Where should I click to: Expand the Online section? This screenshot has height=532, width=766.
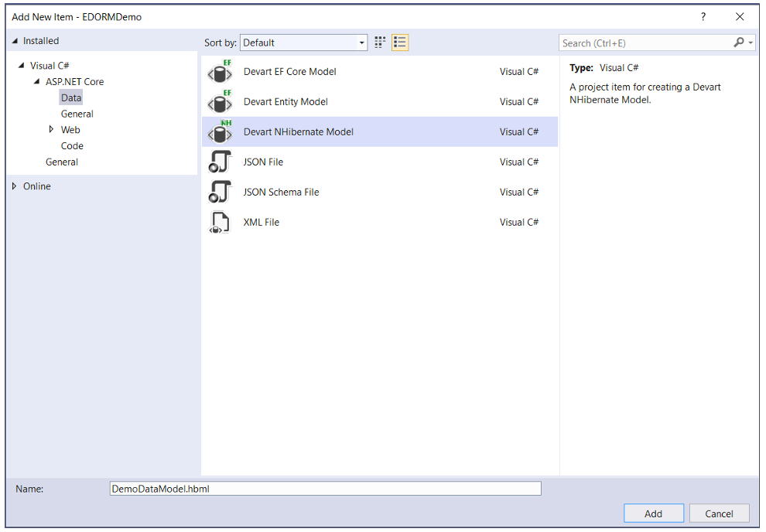pyautogui.click(x=15, y=186)
